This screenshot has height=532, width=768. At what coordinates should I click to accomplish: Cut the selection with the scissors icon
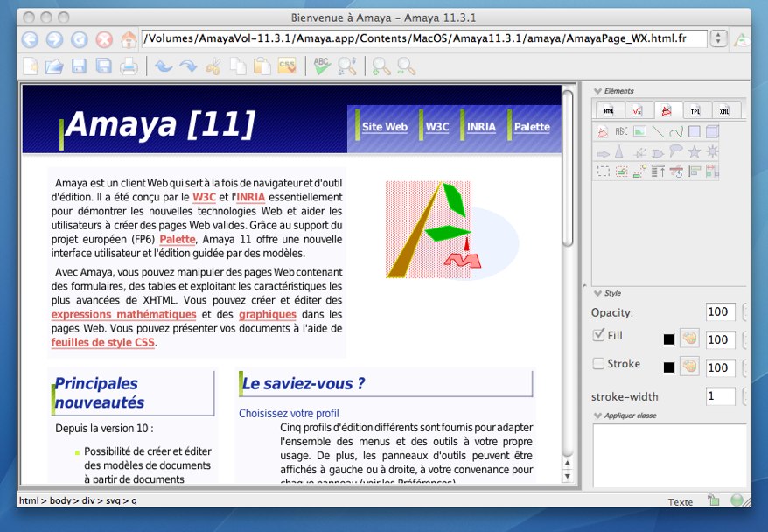pos(213,66)
